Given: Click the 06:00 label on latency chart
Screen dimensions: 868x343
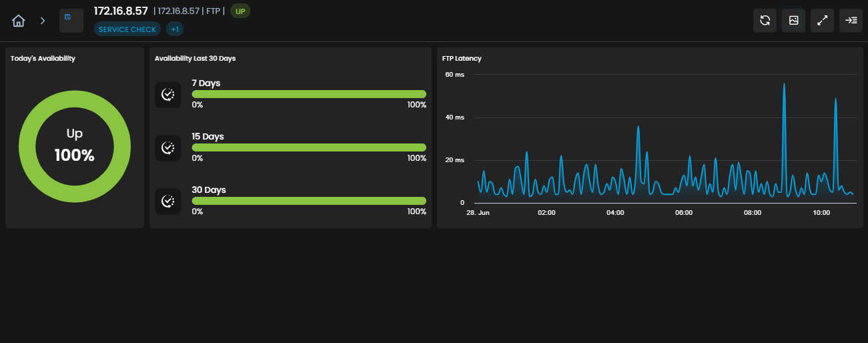Looking at the screenshot, I should point(684,213).
